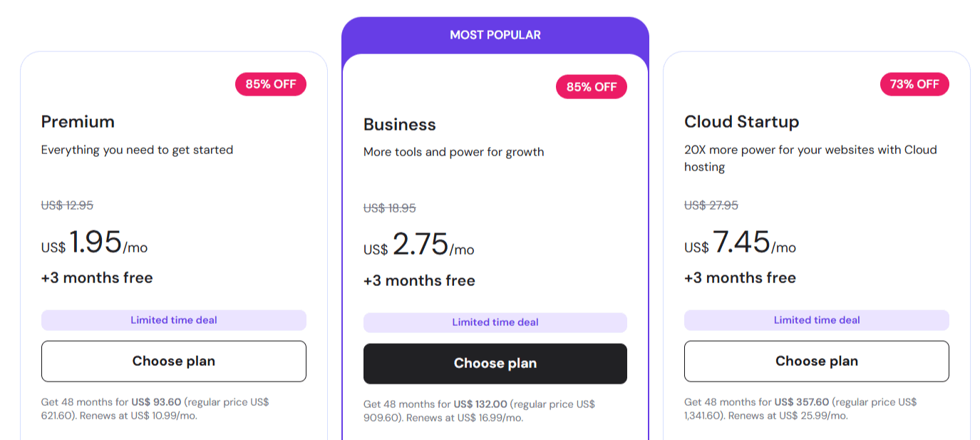Select the MOST POPULAR banner
980x440 pixels.
coord(495,34)
